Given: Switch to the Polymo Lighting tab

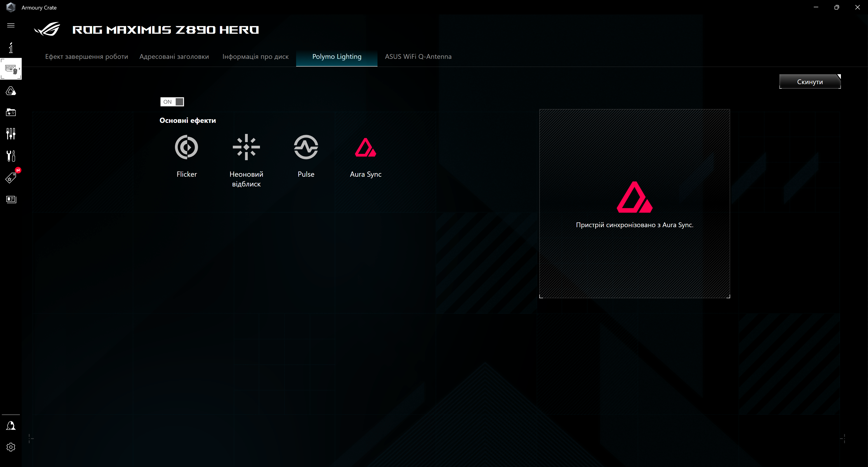Looking at the screenshot, I should point(337,56).
